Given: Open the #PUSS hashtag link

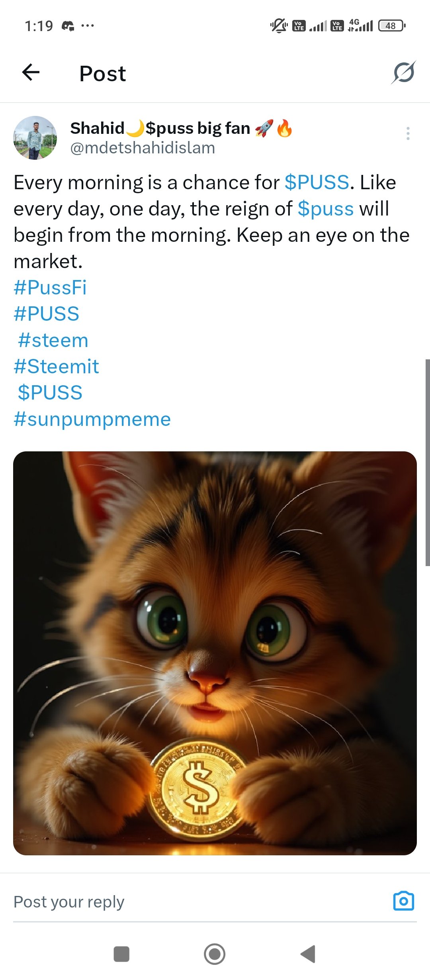Looking at the screenshot, I should click(x=47, y=314).
